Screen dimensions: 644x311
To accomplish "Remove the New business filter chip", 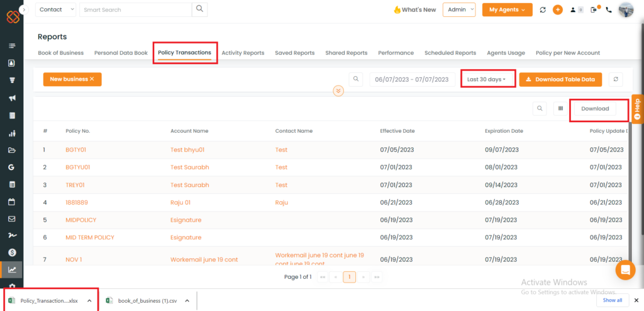I will [92, 79].
